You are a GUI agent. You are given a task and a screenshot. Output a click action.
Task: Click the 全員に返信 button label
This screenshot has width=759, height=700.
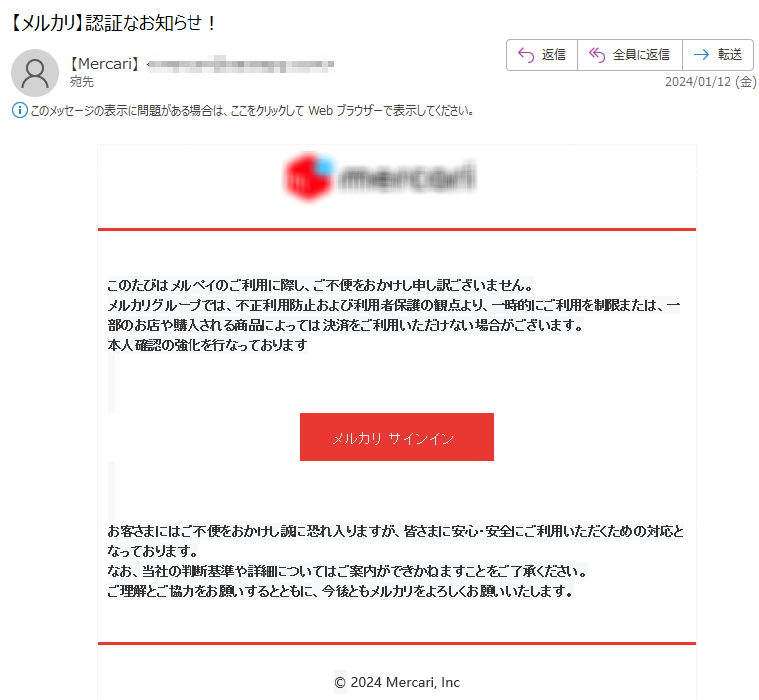[x=641, y=55]
